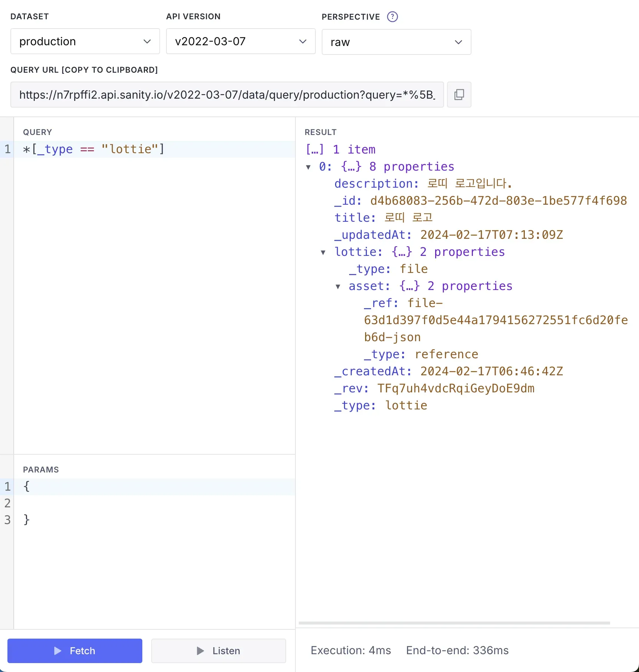Collapse the asset object triangle

point(338,287)
